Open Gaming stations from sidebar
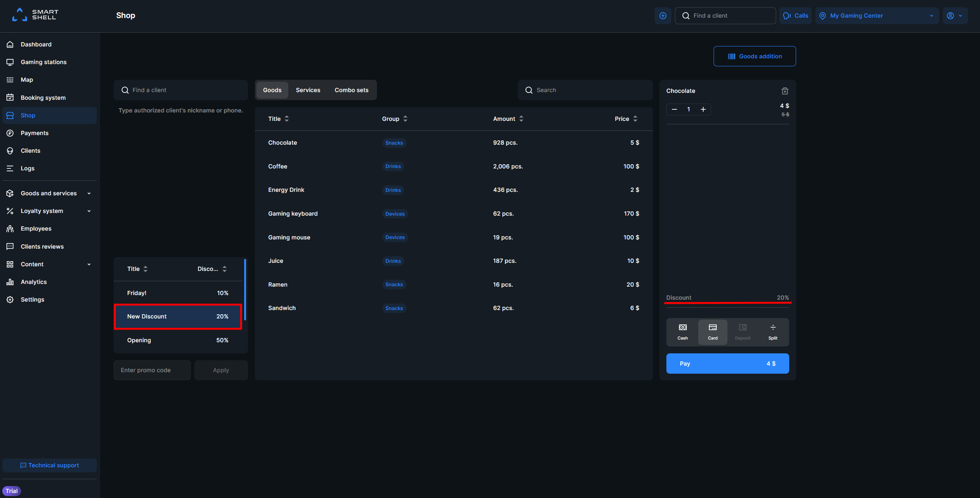This screenshot has width=980, height=498. coord(43,62)
